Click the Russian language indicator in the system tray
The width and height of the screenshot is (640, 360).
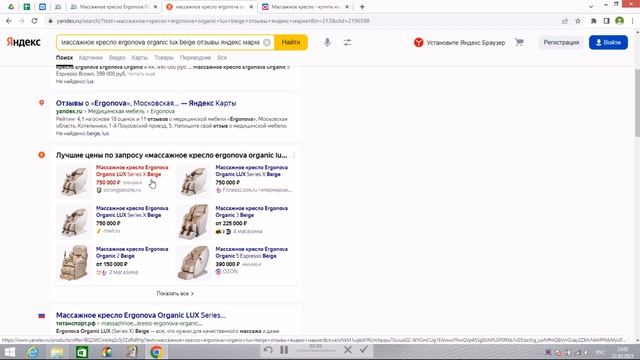(600, 352)
